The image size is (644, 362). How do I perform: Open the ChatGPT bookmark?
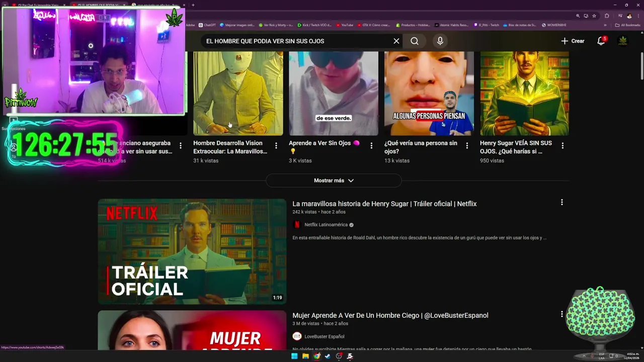(207, 25)
